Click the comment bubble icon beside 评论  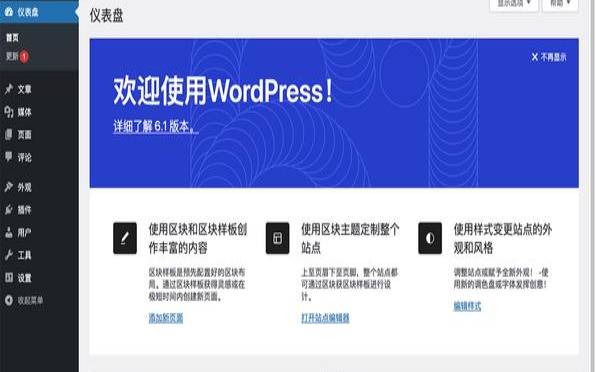(9, 157)
